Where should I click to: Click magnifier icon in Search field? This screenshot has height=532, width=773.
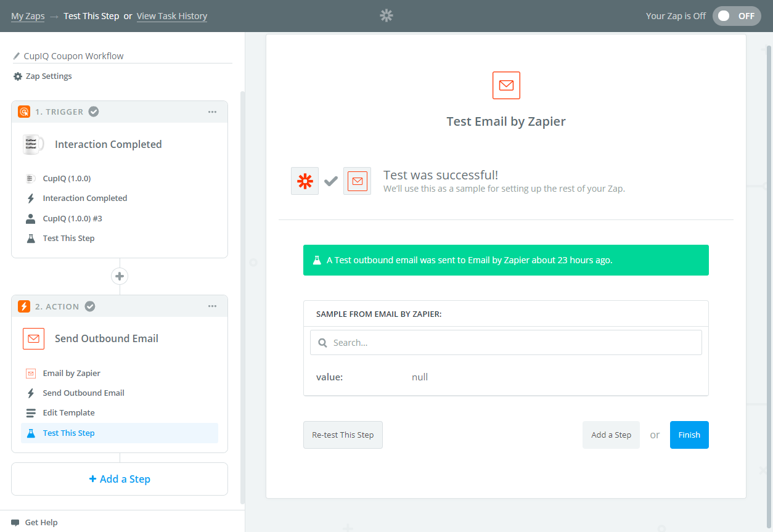(x=322, y=343)
